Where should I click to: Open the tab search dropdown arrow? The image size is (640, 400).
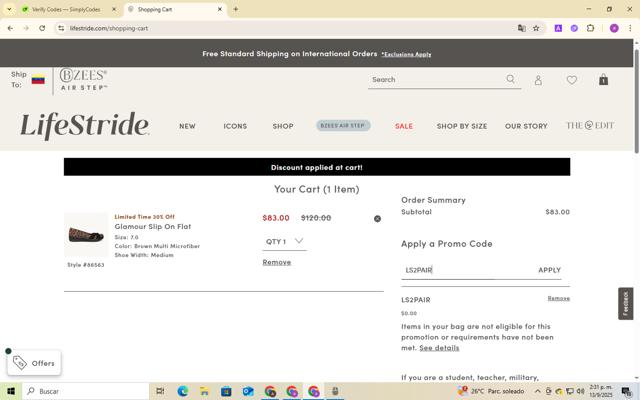pyautogui.click(x=9, y=9)
